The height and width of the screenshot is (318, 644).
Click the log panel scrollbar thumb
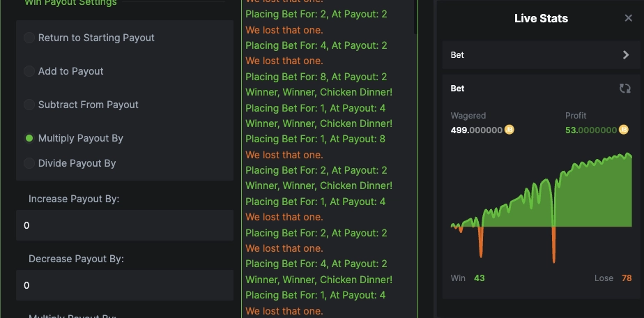point(415,17)
